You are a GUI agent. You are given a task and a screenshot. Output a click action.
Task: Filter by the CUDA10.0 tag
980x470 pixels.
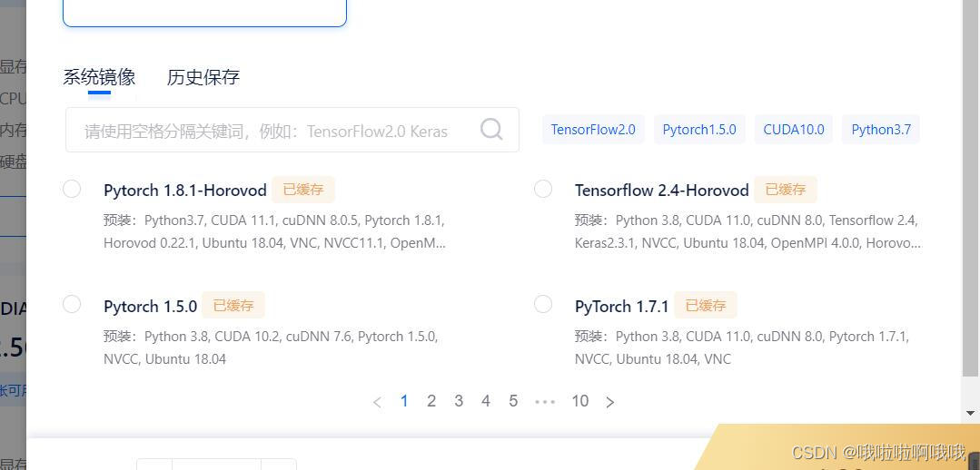[x=794, y=130]
